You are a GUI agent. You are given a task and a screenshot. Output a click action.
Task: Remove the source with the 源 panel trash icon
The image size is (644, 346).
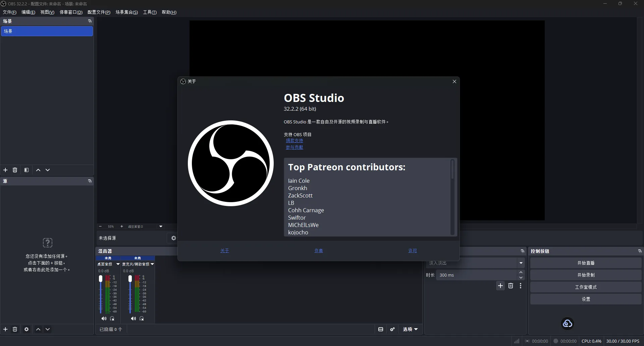pyautogui.click(x=15, y=329)
